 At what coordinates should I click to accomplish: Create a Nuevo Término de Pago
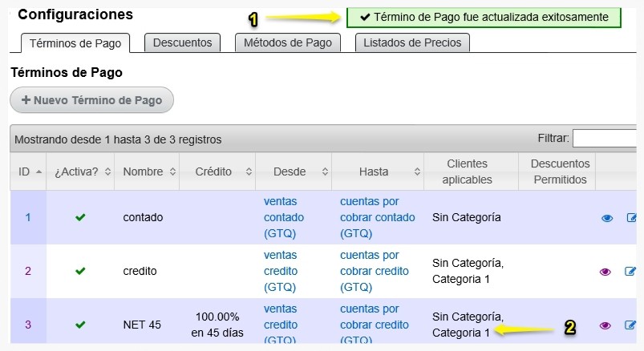(x=91, y=99)
